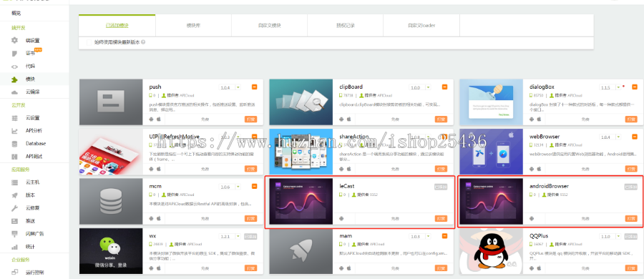The width and height of the screenshot is (644, 279).
Task: Click the rocket icon for 版本
Action: pos(15,195)
